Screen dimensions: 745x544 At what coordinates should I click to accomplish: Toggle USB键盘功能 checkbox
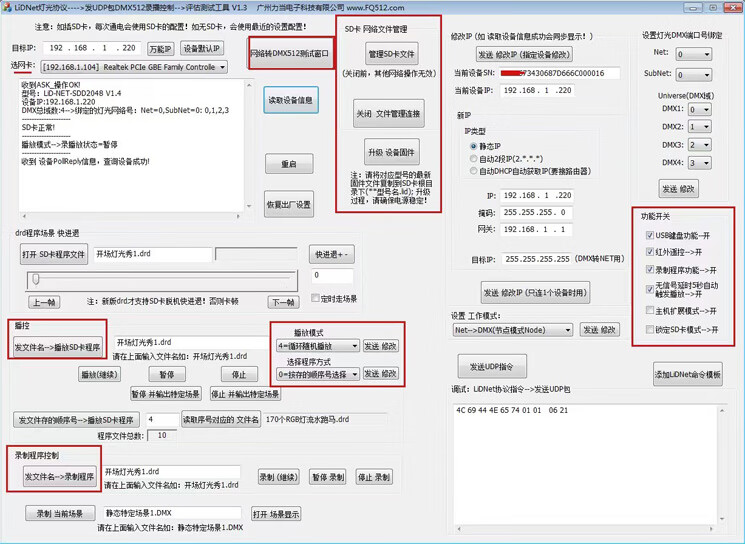[650, 236]
